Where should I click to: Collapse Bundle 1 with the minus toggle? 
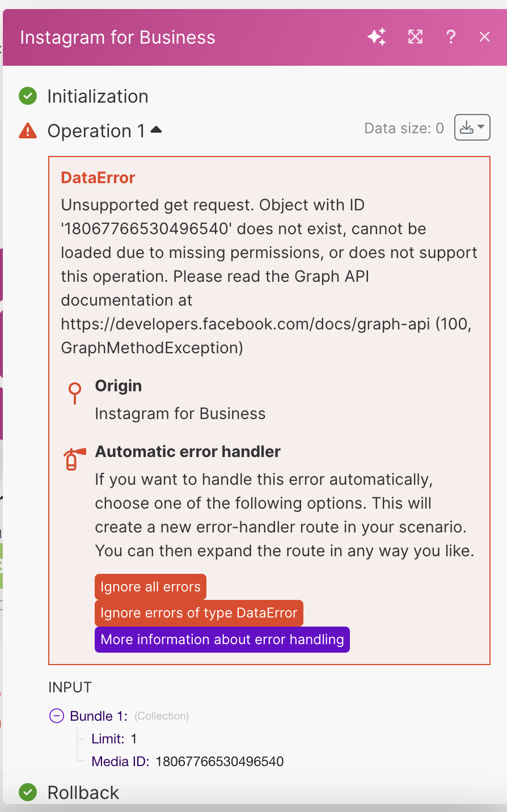57,716
